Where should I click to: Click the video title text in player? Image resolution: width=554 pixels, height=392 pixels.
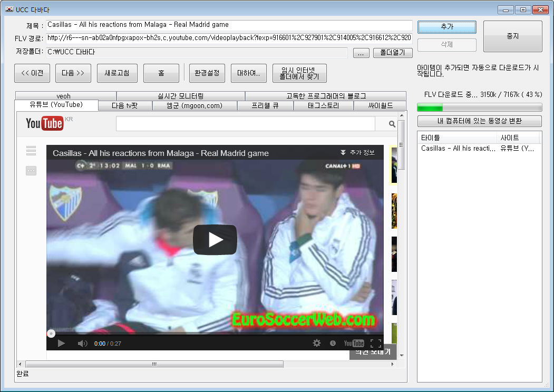coord(161,153)
